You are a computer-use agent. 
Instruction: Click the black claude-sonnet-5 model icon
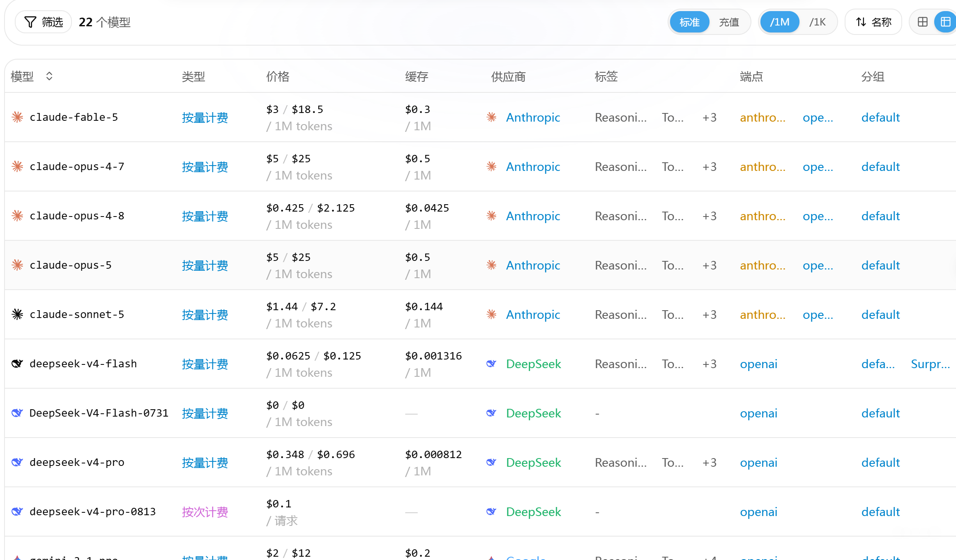(x=17, y=314)
